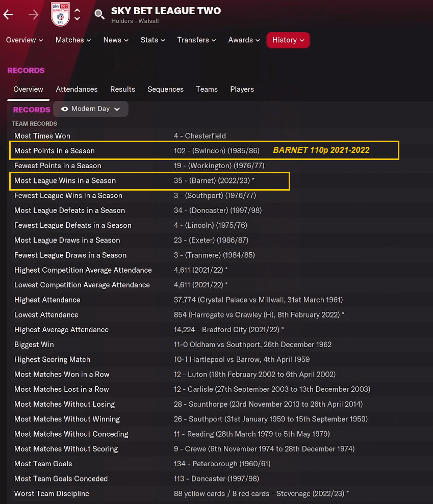
Task: Click 'Fewest League Draws in a Season' label
Action: click(x=70, y=255)
